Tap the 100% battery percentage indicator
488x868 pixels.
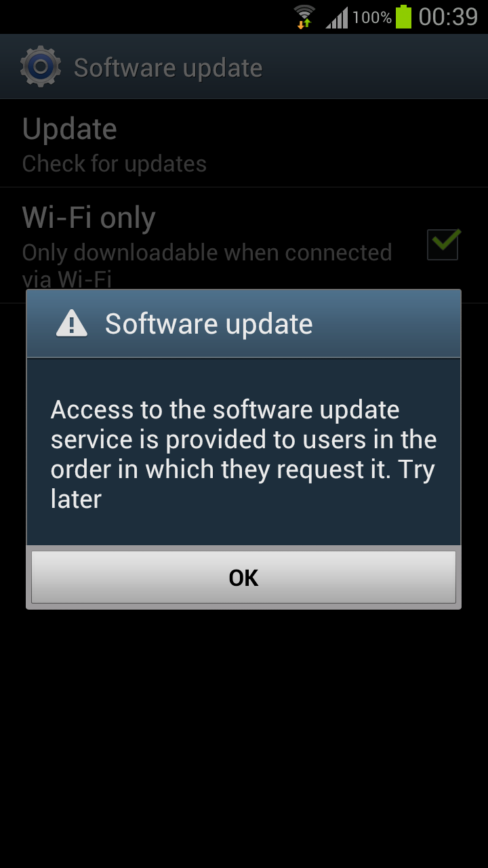tap(371, 18)
